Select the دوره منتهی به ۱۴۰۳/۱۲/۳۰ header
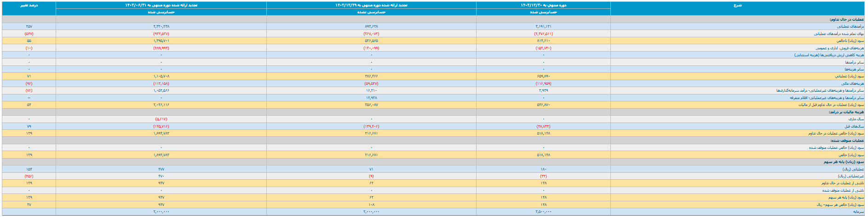This screenshot has width=868, height=217. [543, 5]
